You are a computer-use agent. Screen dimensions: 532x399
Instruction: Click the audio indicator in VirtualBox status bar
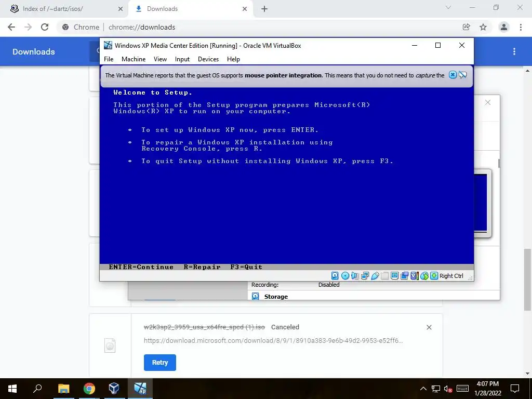tap(355, 276)
